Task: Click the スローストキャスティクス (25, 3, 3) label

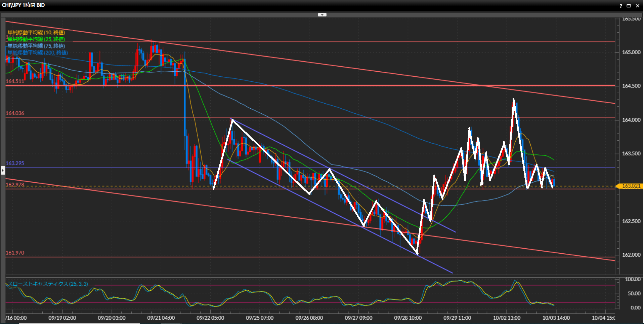Action: (48, 284)
